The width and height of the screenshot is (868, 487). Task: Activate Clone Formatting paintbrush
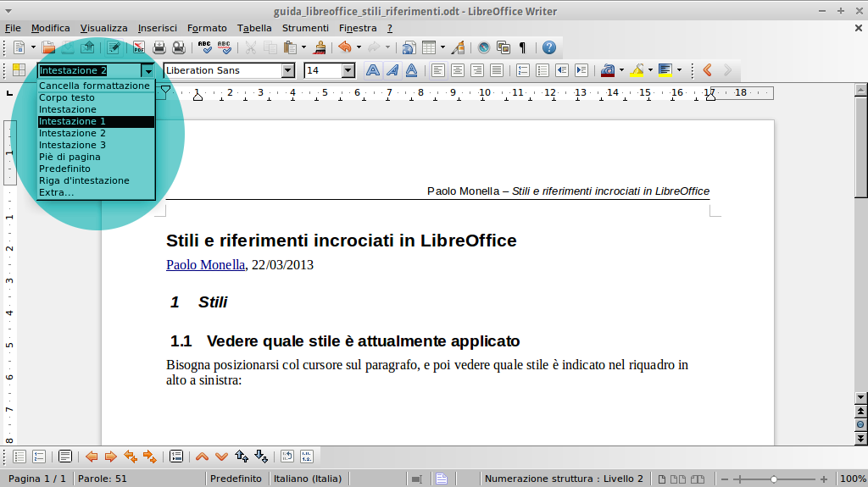pyautogui.click(x=320, y=47)
